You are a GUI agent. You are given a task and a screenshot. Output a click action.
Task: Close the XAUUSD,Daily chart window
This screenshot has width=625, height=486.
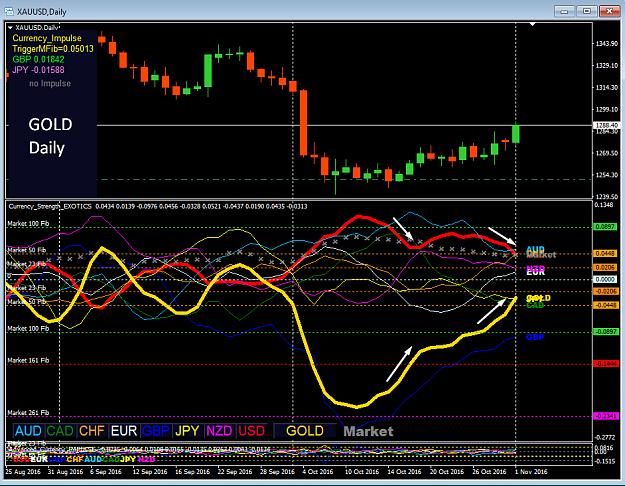click(x=609, y=11)
